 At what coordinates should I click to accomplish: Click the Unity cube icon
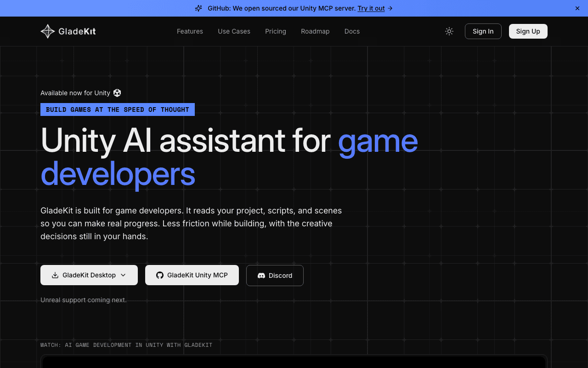pos(117,93)
